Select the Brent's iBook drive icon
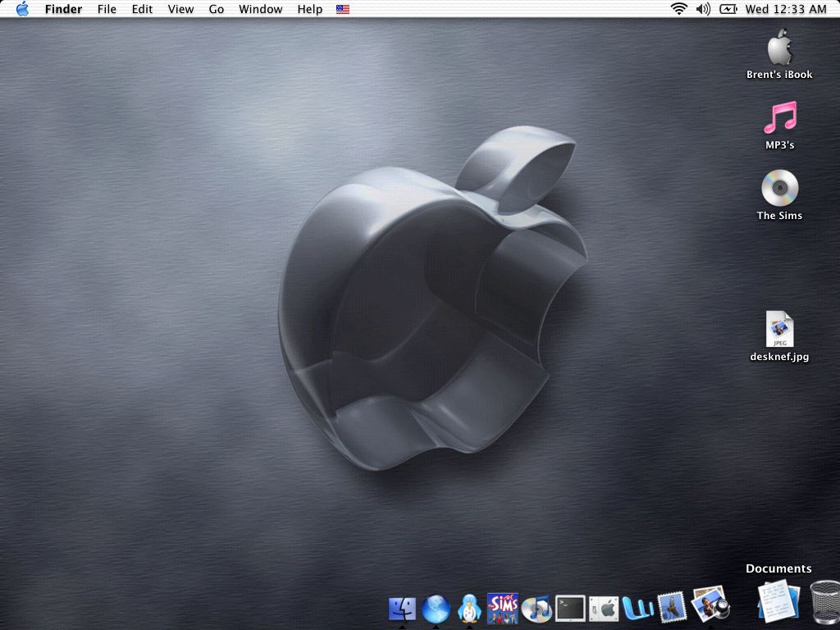The width and height of the screenshot is (840, 630). point(779,48)
